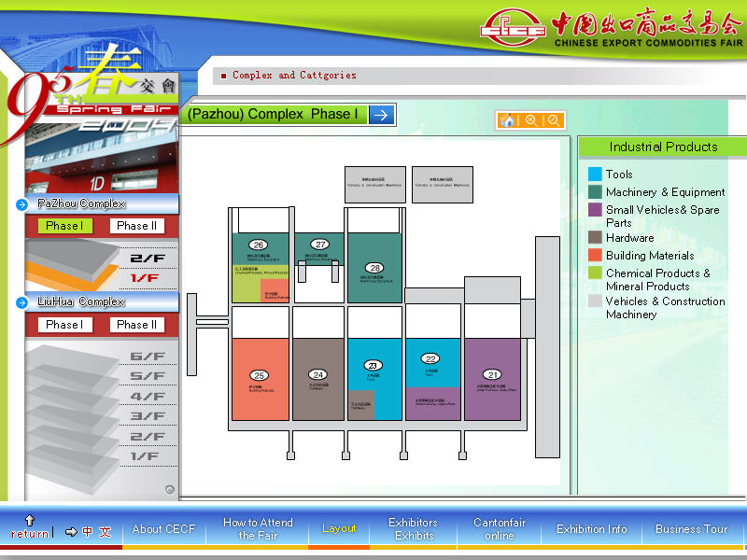This screenshot has height=560, width=747.
Task: Click the red building photo marked 1D
Action: point(102,160)
